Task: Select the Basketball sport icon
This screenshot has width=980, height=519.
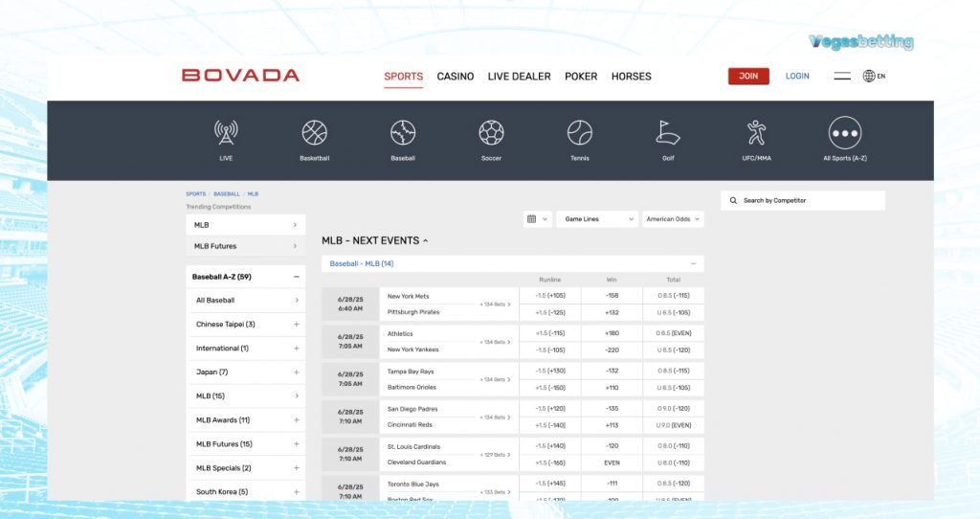Action: click(314, 132)
